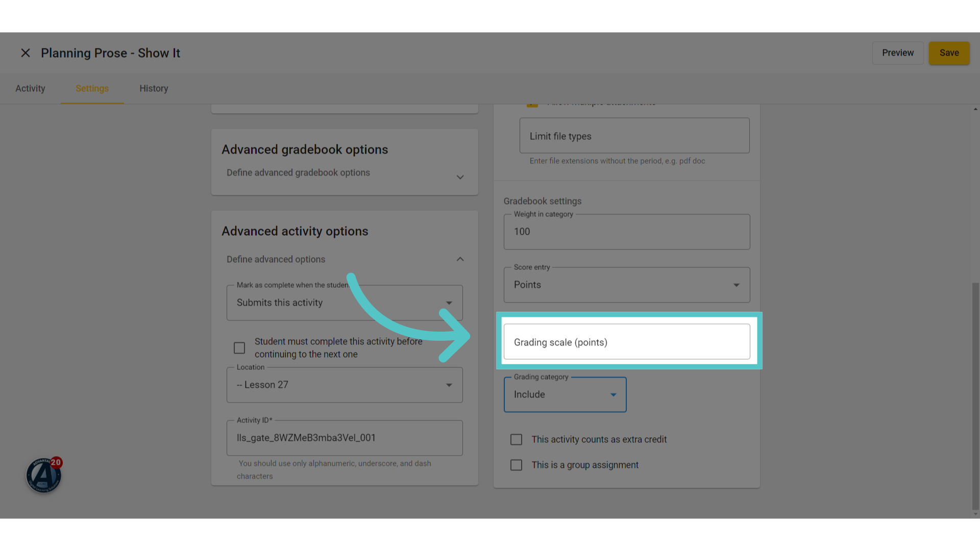The image size is (980, 551).
Task: Enable This activity counts as extra credit
Action: coord(516,439)
